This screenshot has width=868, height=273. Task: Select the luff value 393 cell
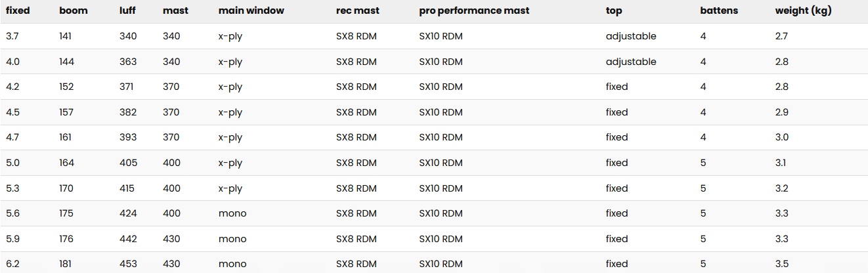click(128, 137)
